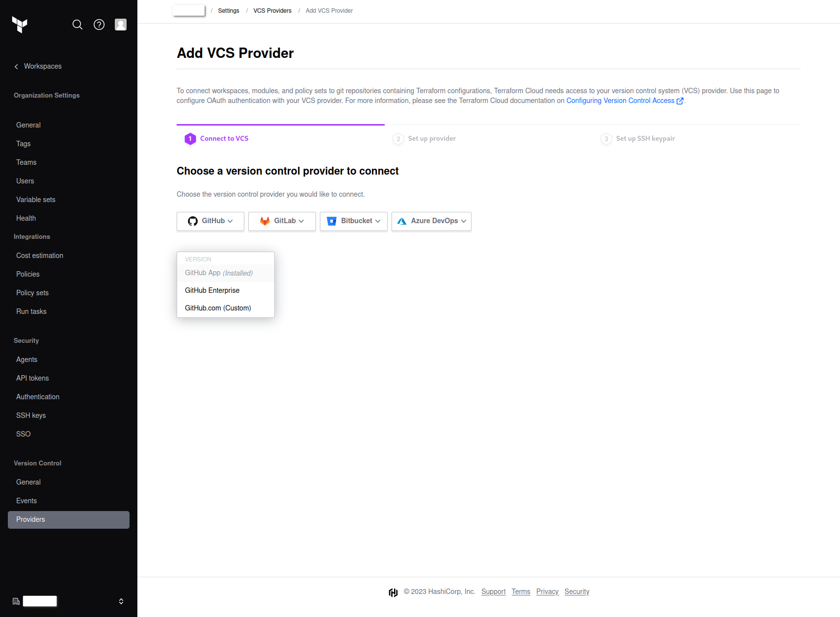Viewport: 840px width, 617px height.
Task: Open the Support link in the footer
Action: click(493, 591)
